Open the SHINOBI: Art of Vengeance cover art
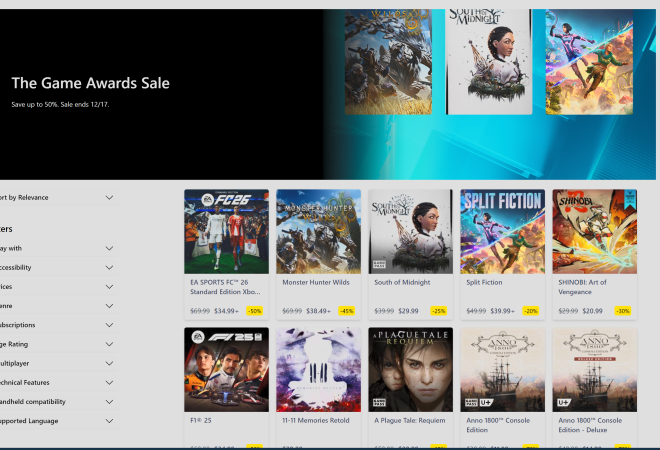The width and height of the screenshot is (660, 450). click(594, 231)
